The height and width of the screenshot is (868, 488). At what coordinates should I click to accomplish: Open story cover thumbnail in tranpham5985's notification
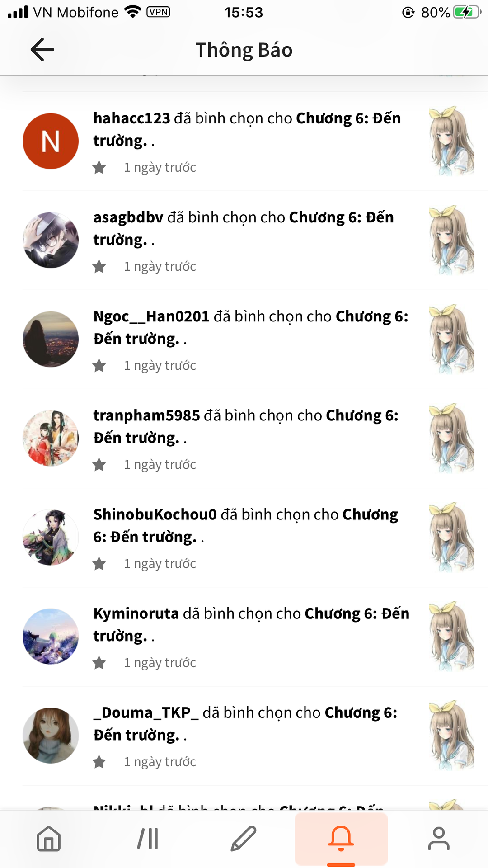click(451, 438)
